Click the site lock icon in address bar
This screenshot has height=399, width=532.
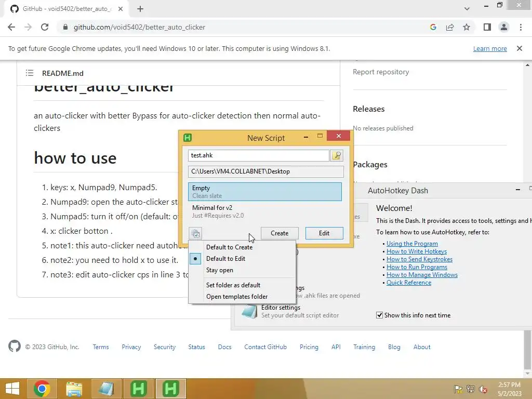(x=65, y=27)
